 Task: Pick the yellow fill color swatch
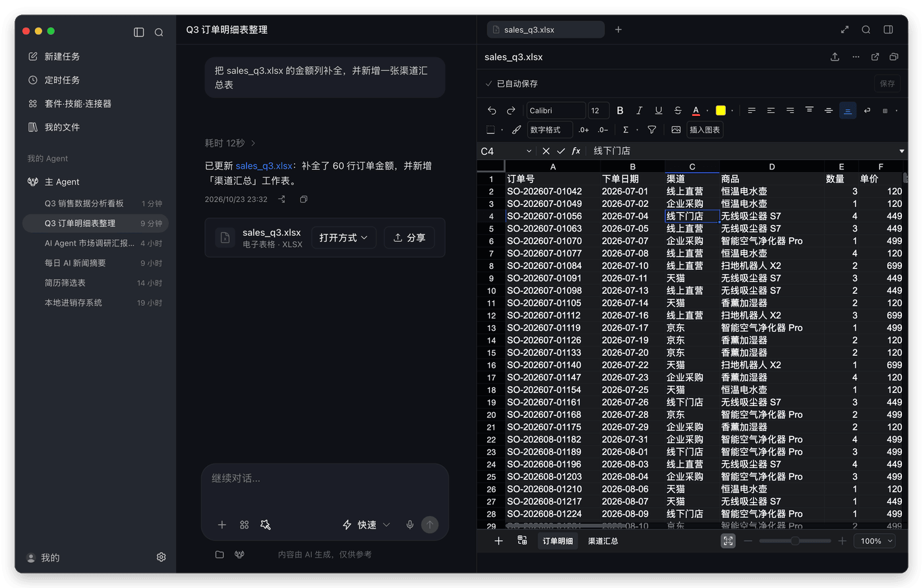(721, 111)
